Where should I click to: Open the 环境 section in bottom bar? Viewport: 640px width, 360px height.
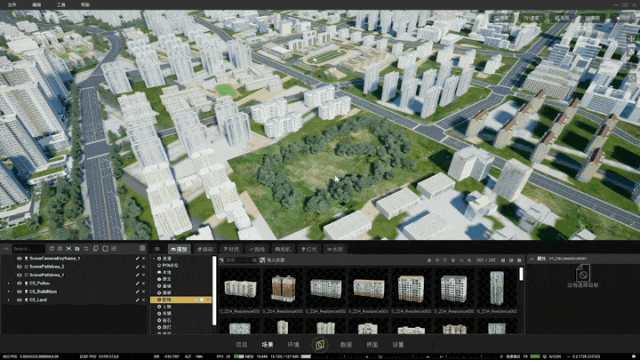293,344
